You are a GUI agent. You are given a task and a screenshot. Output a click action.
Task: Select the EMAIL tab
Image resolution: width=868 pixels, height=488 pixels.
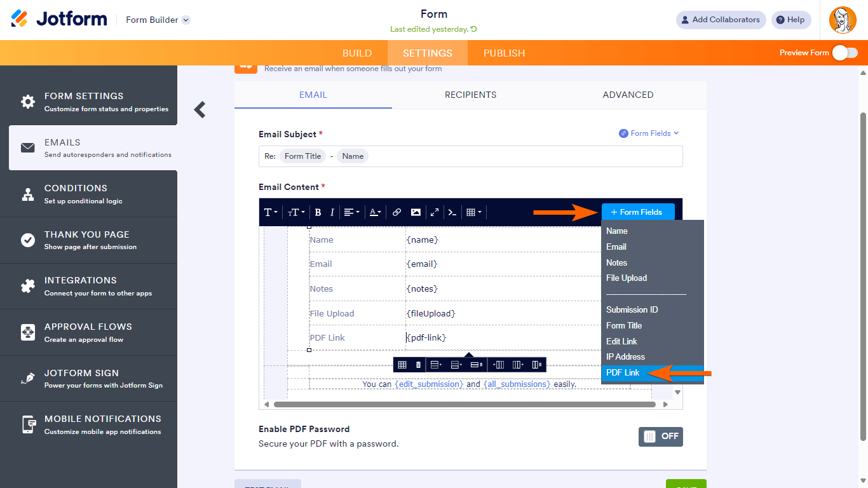point(313,95)
